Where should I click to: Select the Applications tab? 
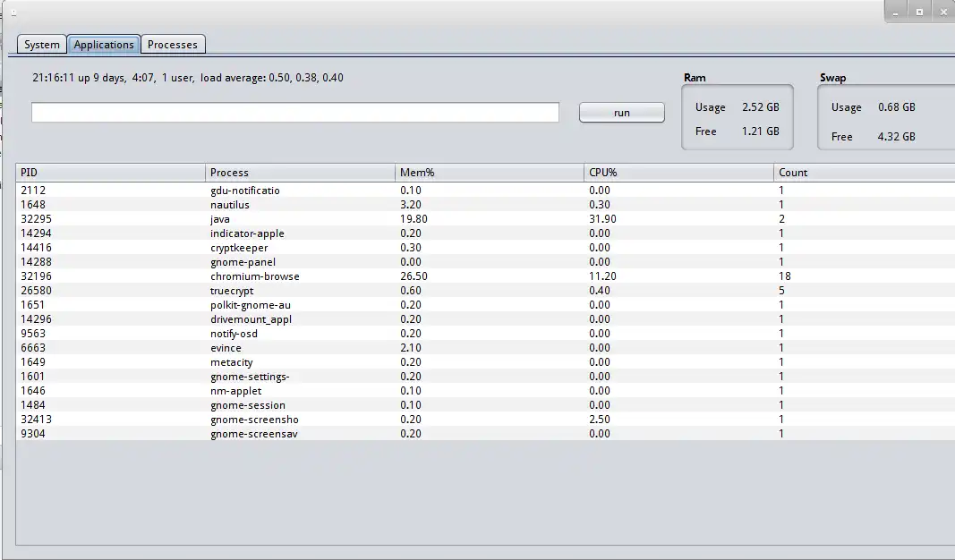pyautogui.click(x=104, y=45)
